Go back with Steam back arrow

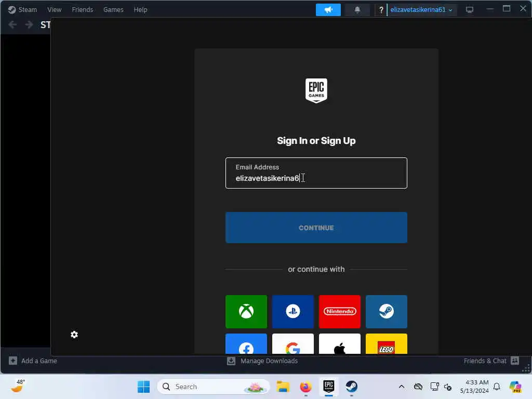[12, 25]
